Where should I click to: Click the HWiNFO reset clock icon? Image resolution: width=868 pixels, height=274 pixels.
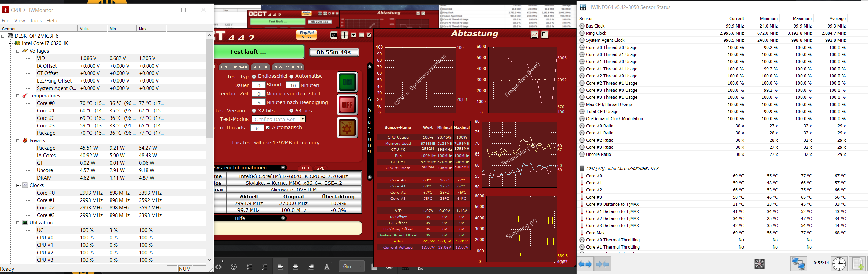point(839,264)
